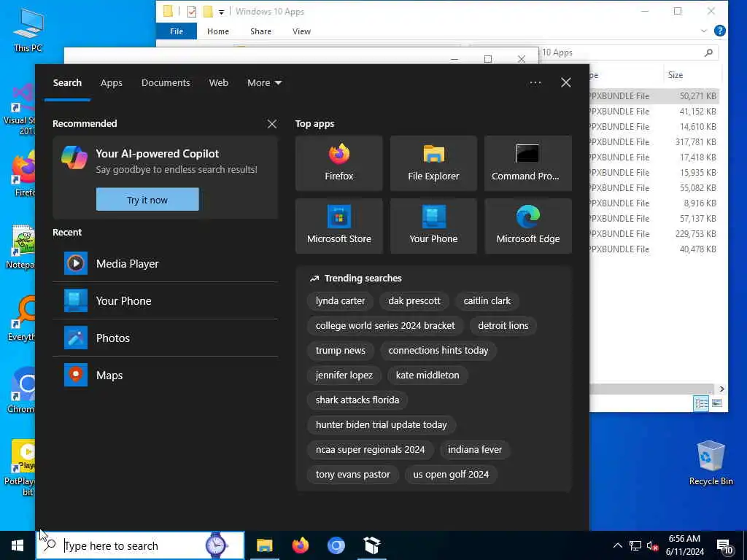747x560 pixels.
Task: Click Try it now button
Action: click(147, 199)
